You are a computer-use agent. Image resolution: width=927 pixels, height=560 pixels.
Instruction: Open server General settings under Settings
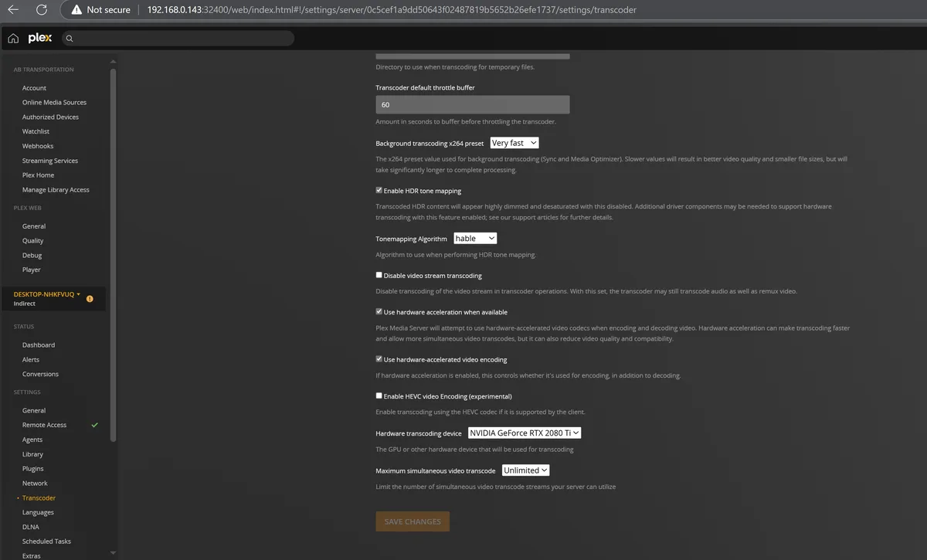coord(34,411)
